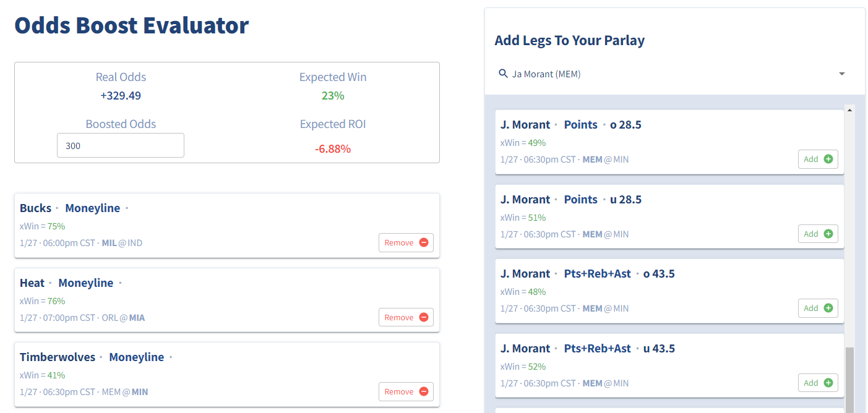This screenshot has height=413, width=868.
Task: Remove the Heat Moneyline leg
Action: tap(406, 317)
